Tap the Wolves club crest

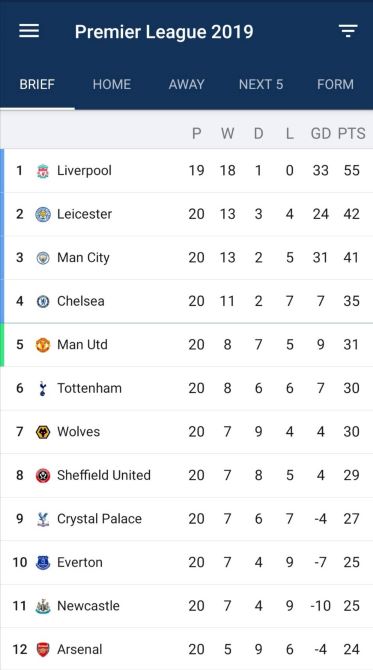[43, 432]
